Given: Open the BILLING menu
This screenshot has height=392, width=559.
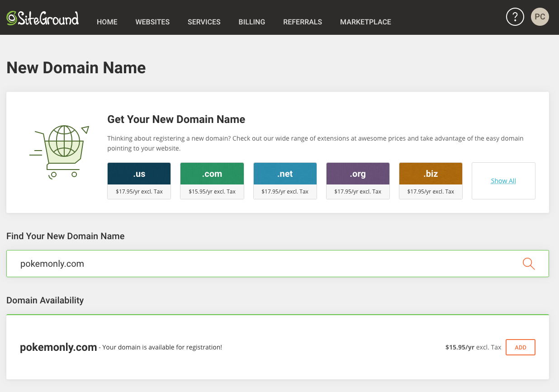Looking at the screenshot, I should (252, 22).
